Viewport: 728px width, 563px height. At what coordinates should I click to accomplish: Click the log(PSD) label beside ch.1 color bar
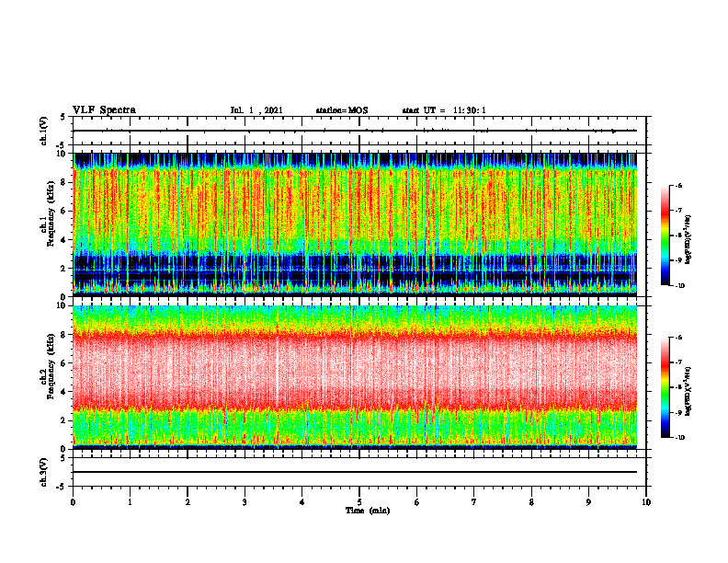tap(689, 239)
